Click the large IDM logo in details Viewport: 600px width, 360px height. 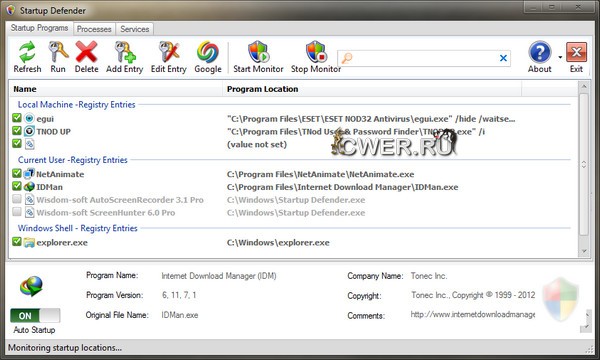(31, 286)
